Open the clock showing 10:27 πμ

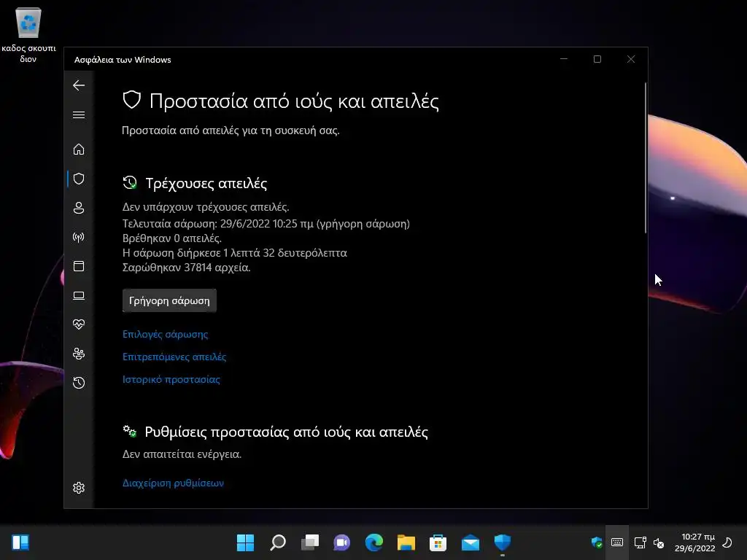click(x=695, y=542)
